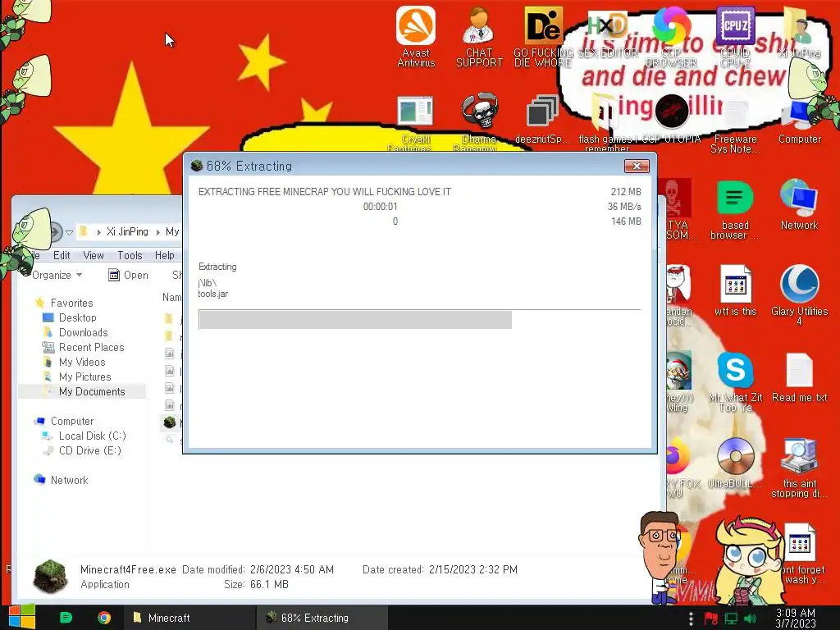
Task: Open the based browser desktop icon
Action: [735, 210]
